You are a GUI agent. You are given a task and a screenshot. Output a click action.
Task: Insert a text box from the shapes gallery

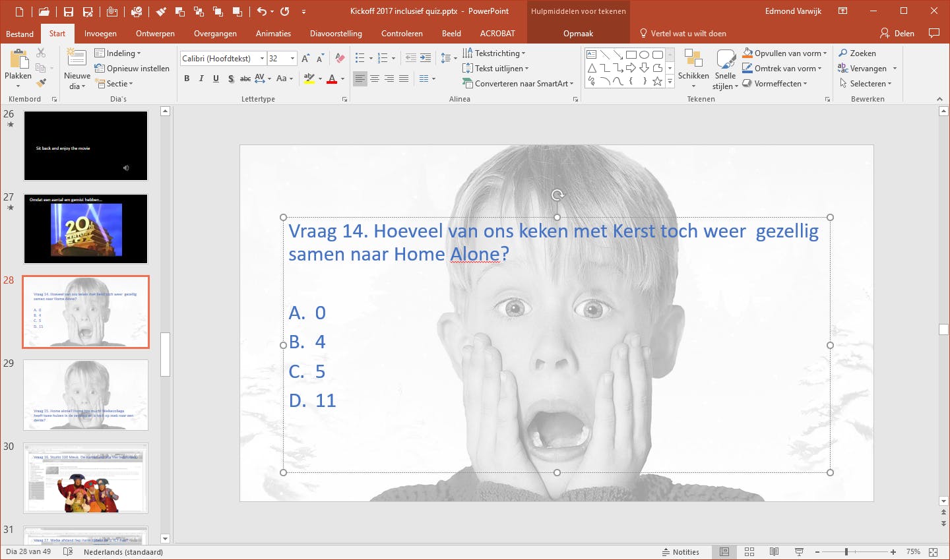pos(592,55)
